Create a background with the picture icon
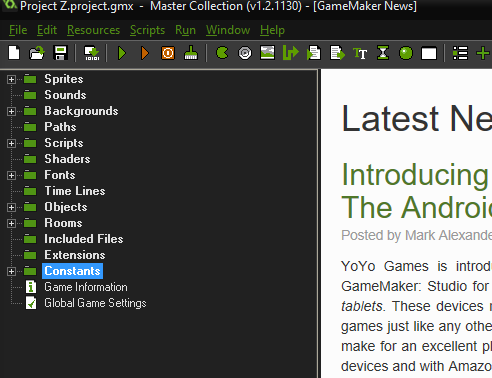492x378 pixels. [x=267, y=53]
